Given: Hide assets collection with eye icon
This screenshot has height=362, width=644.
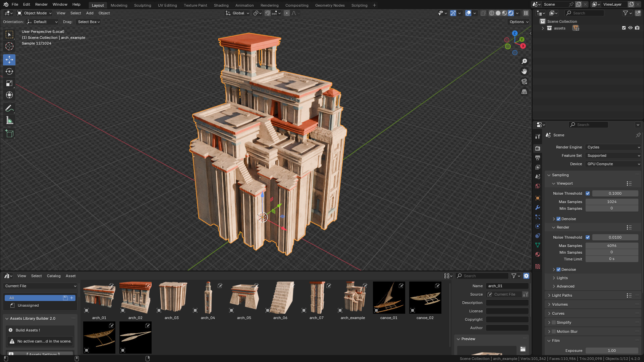Looking at the screenshot, I should 630,28.
